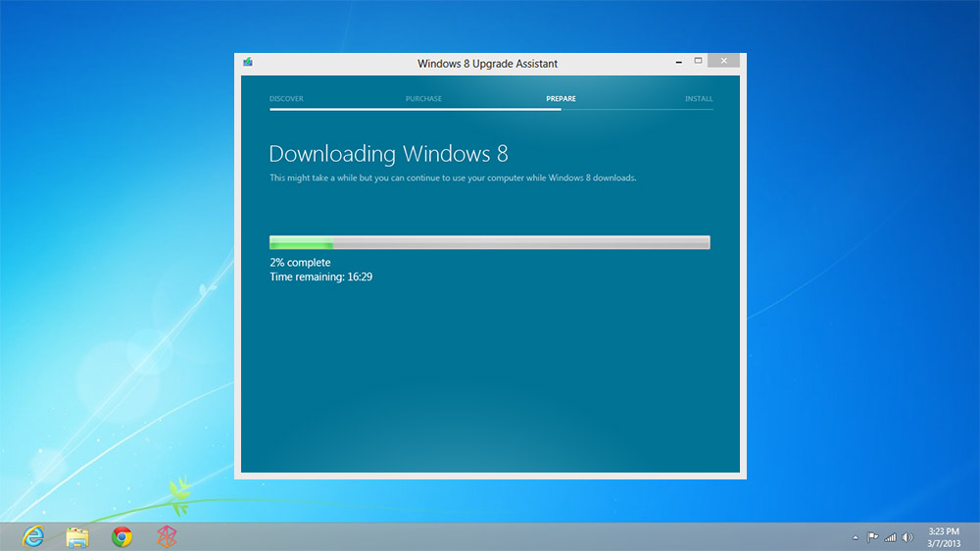Click the Time remaining 16:29 text

(321, 277)
